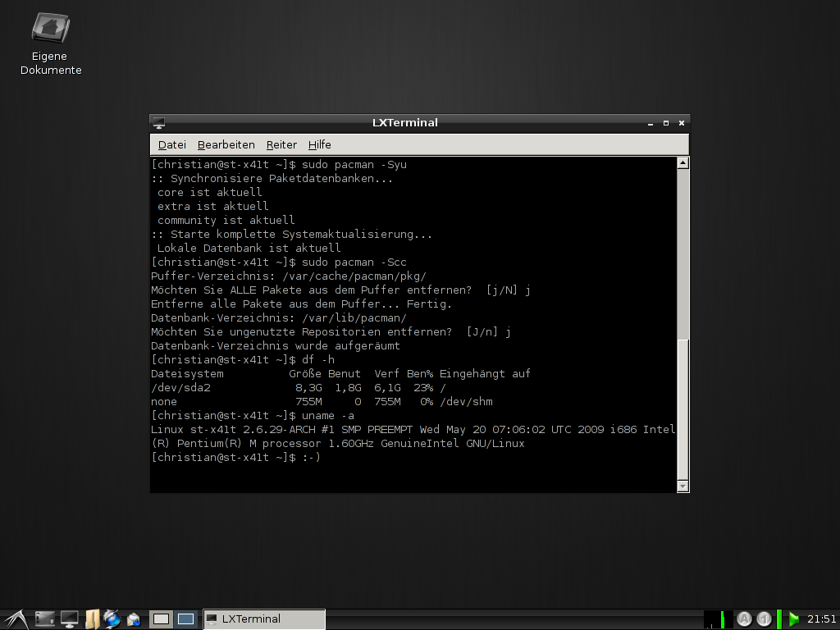Open the email client from the taskbar
This screenshot has width=840, height=630.
pyautogui.click(x=133, y=619)
